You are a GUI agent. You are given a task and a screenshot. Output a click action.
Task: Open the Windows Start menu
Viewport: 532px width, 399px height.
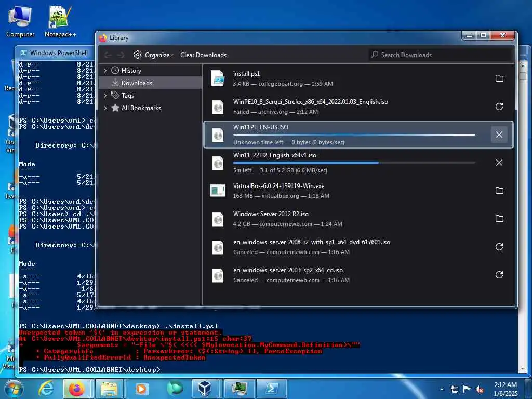click(x=14, y=389)
